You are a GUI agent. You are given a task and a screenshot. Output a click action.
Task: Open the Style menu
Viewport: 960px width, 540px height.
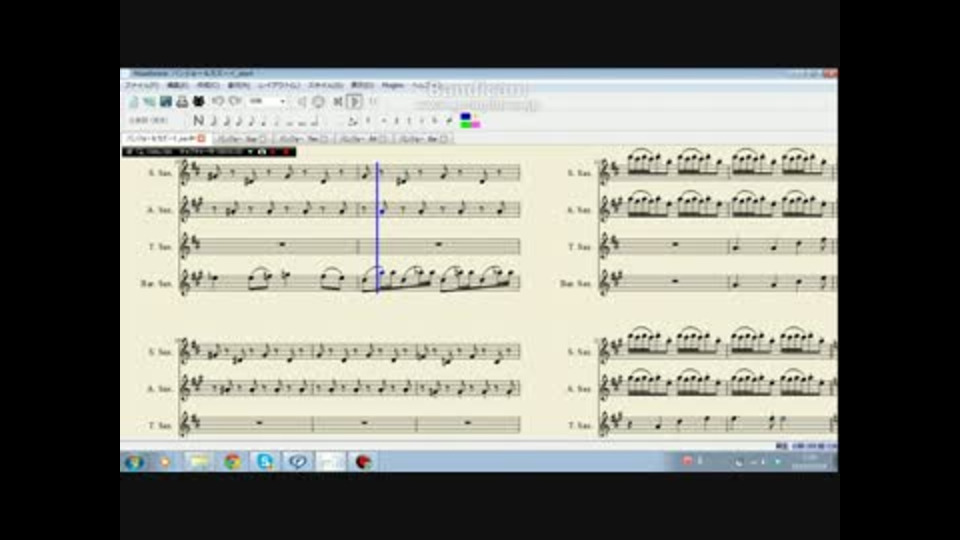(326, 86)
